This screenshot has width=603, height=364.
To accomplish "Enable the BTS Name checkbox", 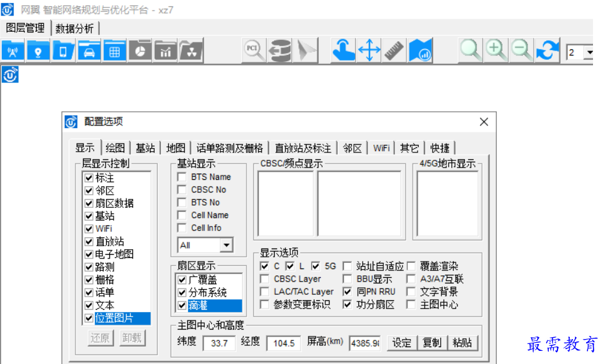I will 182,177.
